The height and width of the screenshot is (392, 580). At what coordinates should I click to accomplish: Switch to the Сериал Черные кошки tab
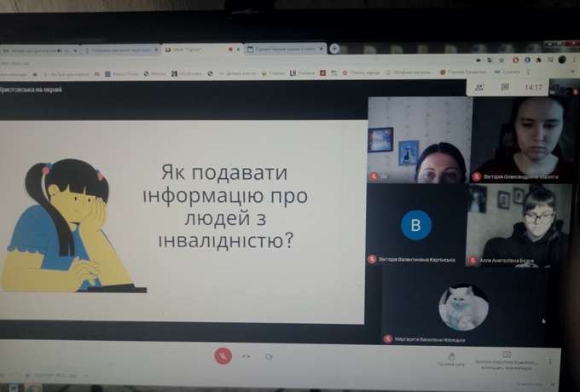[x=283, y=49]
